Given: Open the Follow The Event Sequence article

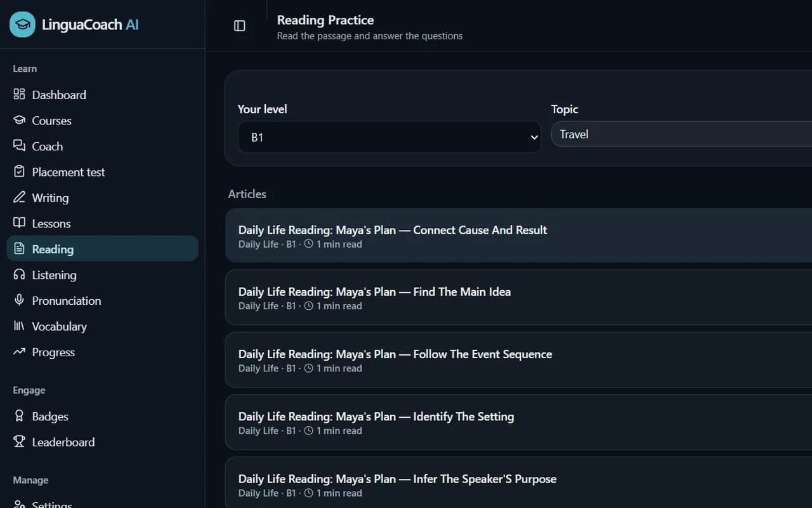Looking at the screenshot, I should tap(519, 360).
